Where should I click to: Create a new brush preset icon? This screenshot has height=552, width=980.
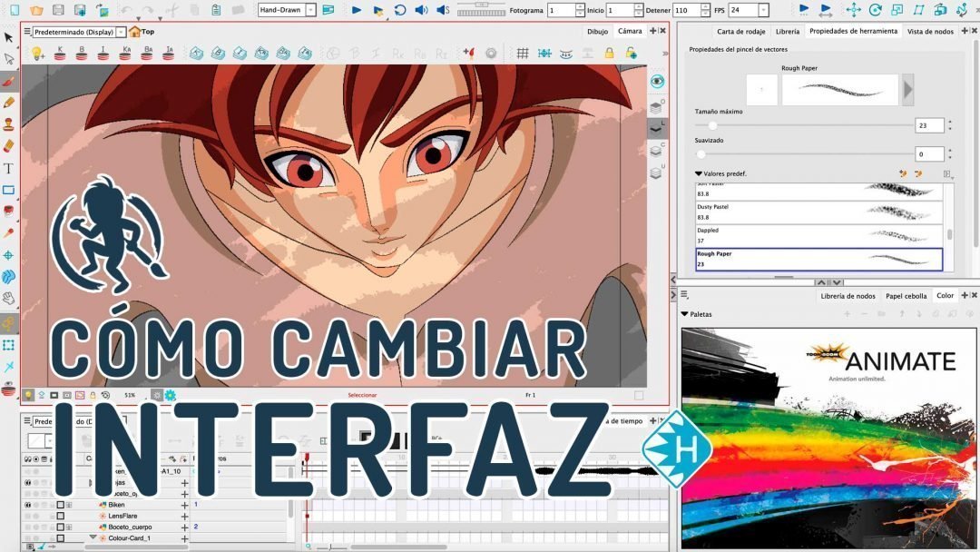pos(903,173)
